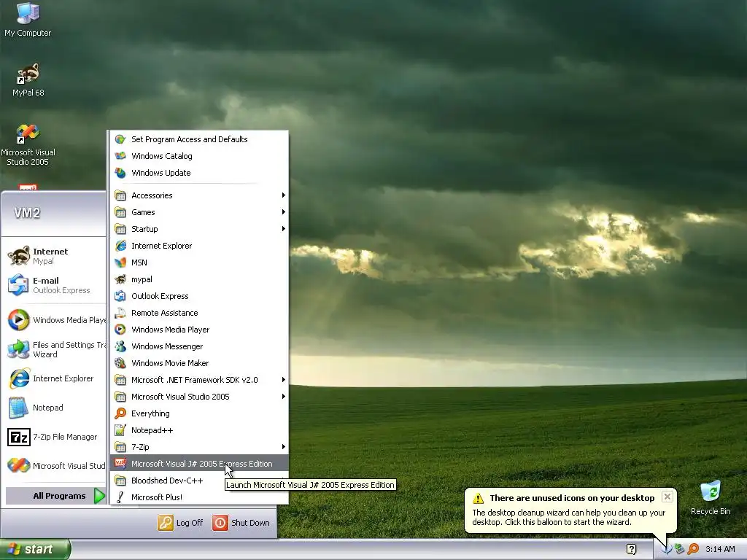
Task: Click the VM2 user name header
Action: coord(27,213)
